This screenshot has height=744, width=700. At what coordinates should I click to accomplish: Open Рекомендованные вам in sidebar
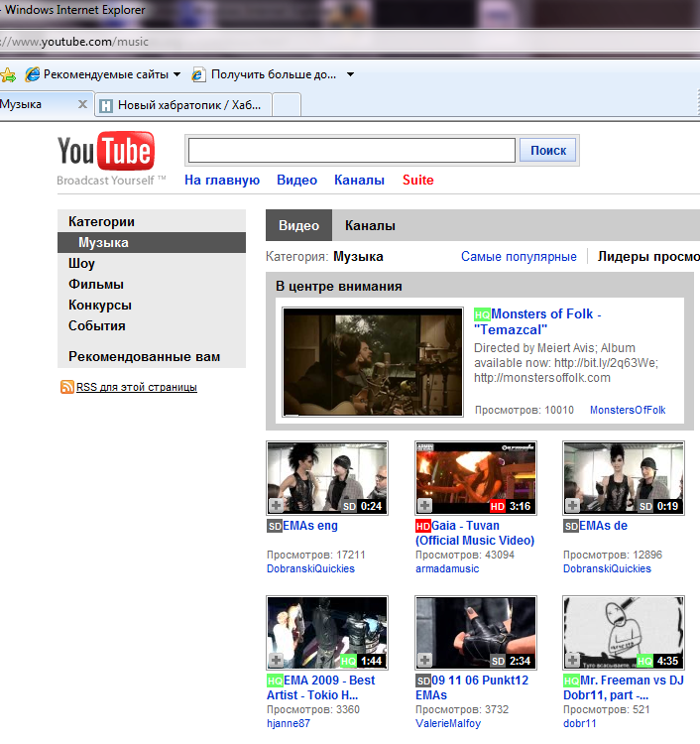(x=144, y=356)
